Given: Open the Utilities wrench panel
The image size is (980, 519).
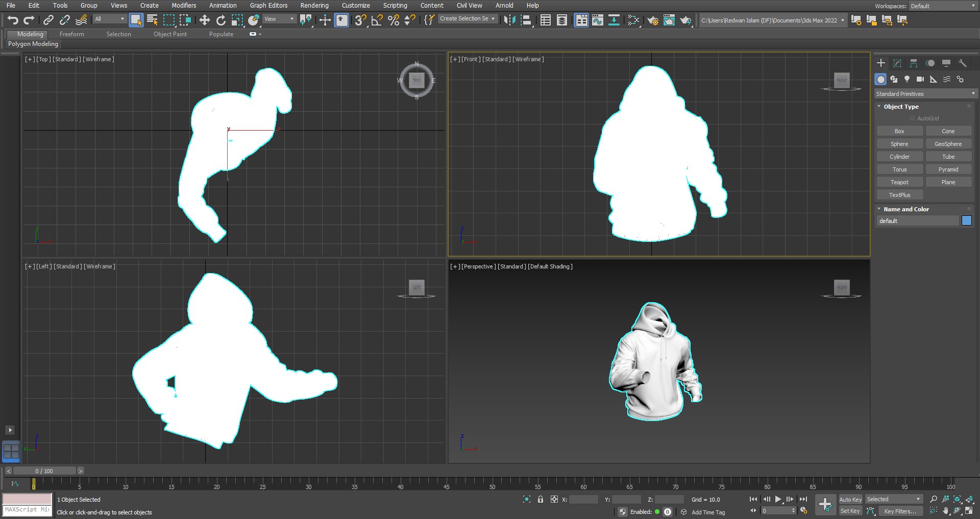Looking at the screenshot, I should 963,63.
